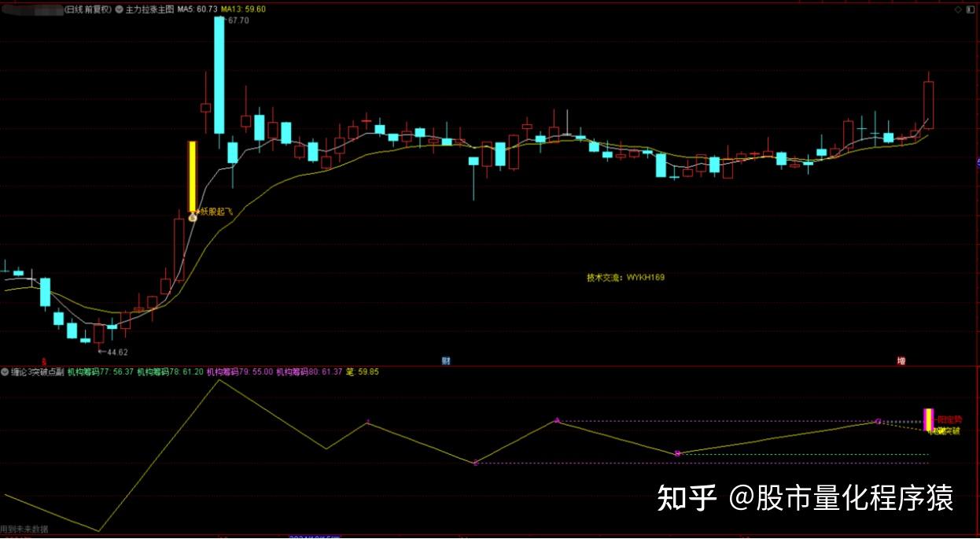Click the 日线 前复权 period label
Image resolution: width=980 pixels, height=539 pixels.
[x=88, y=9]
